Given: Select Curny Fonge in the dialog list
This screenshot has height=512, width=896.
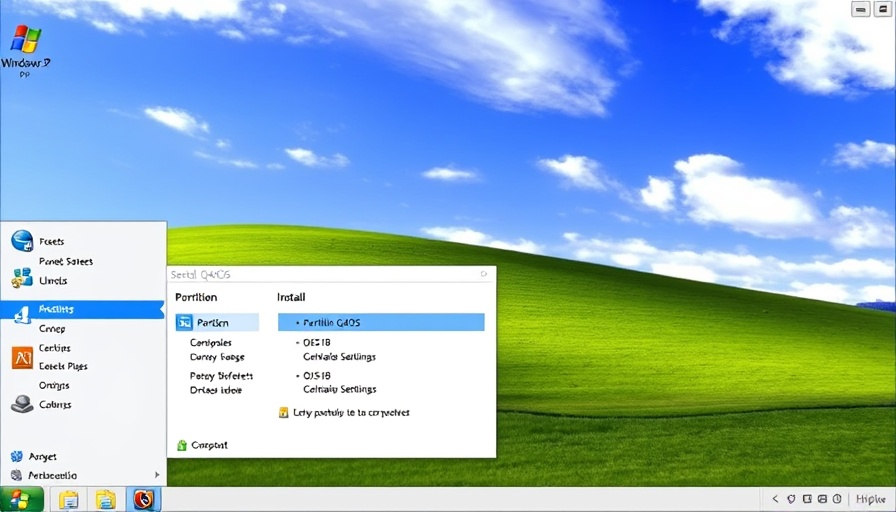Looking at the screenshot, I should click(217, 357).
